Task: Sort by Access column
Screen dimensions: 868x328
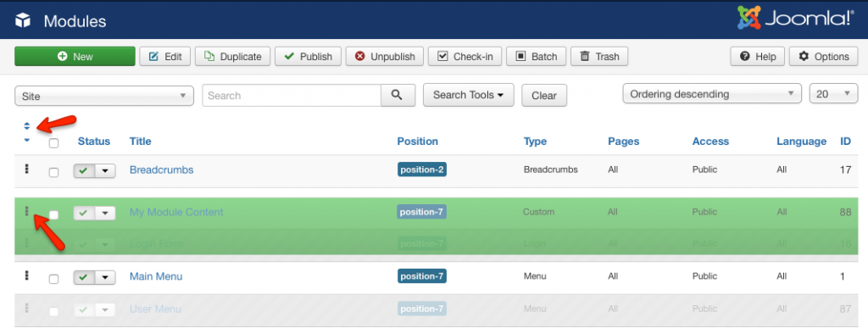Action: point(711,142)
